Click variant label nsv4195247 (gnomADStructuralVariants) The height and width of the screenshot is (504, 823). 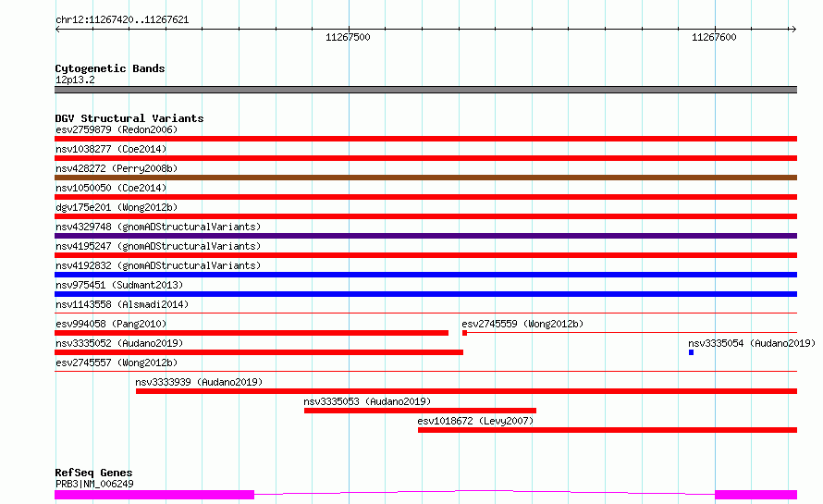point(158,246)
